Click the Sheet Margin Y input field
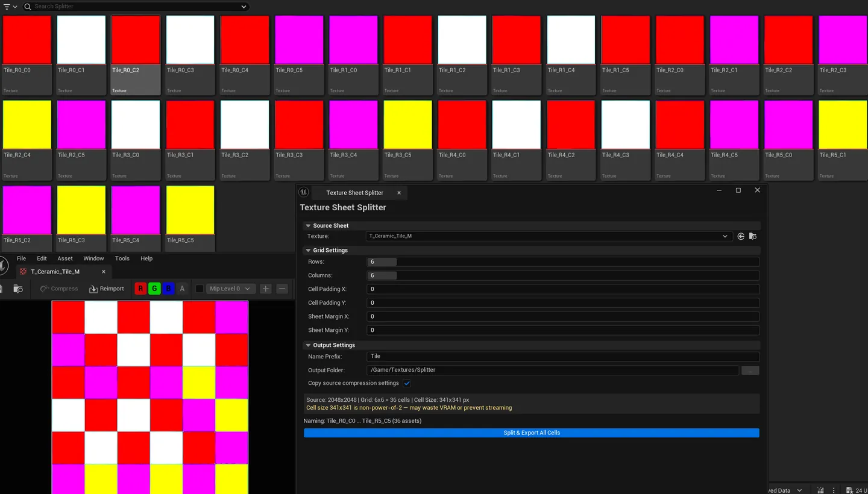The image size is (868, 494). (563, 330)
